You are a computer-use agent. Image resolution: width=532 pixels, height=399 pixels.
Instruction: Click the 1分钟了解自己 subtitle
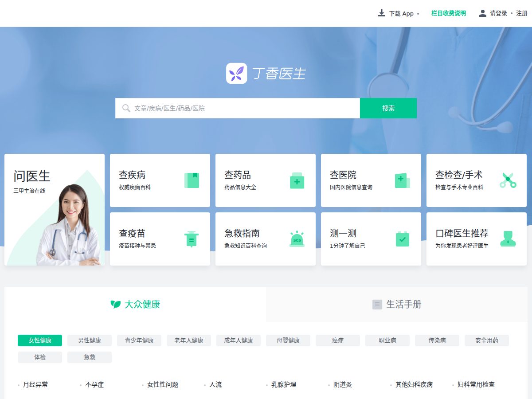tap(348, 246)
